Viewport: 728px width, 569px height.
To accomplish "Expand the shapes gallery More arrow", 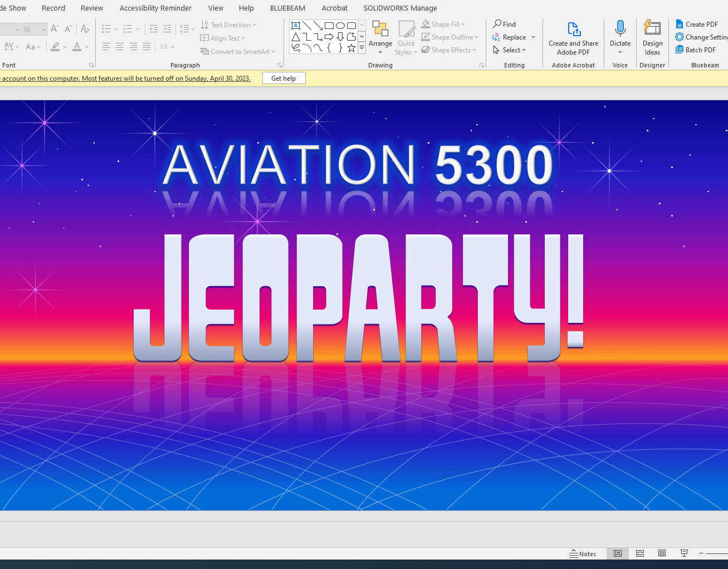I will (361, 48).
